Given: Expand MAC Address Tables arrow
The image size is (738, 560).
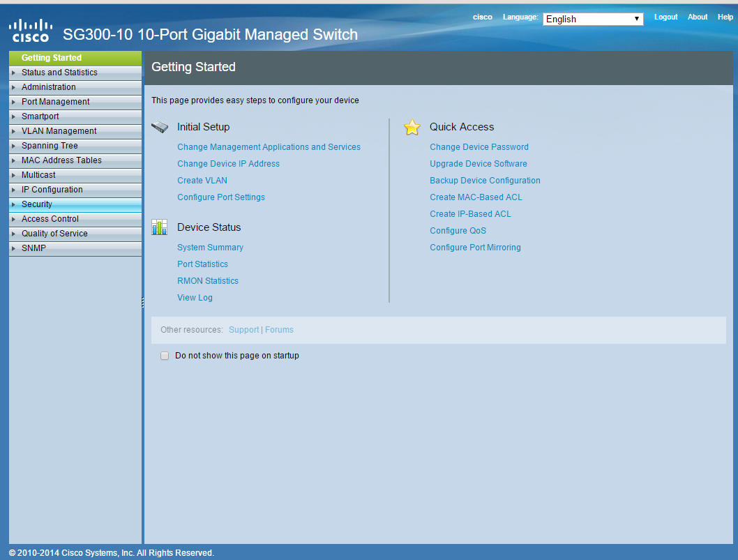Looking at the screenshot, I should 14,160.
